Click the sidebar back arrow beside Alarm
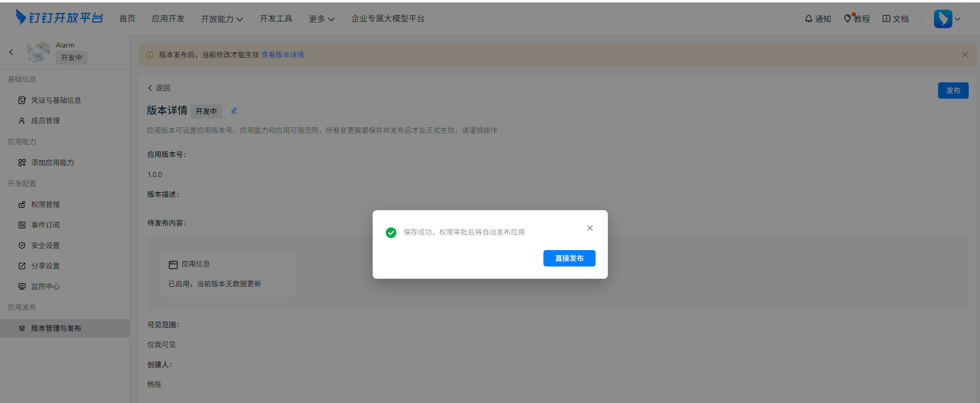Image resolution: width=980 pixels, height=403 pixels. (x=11, y=52)
